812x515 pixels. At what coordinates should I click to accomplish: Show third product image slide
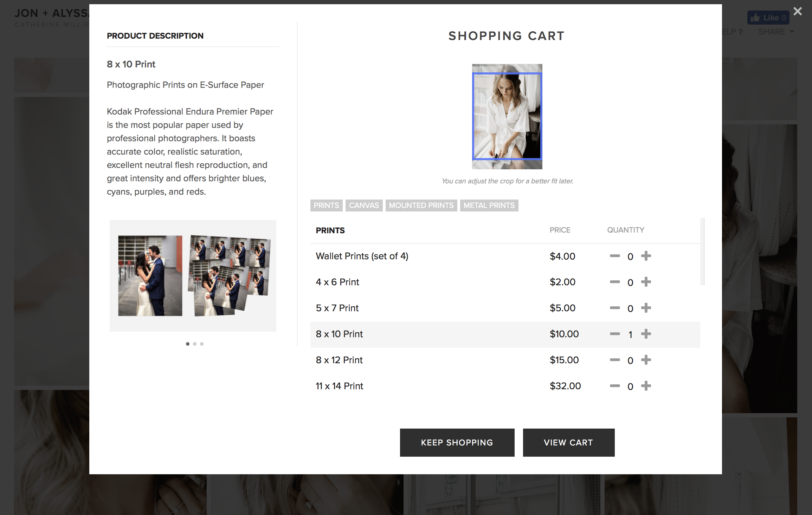click(x=202, y=344)
